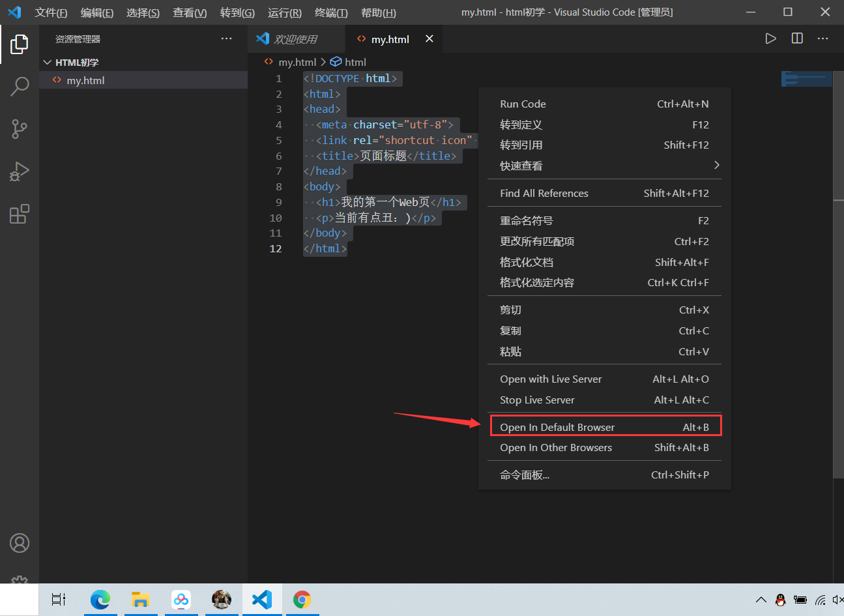The image size is (844, 616).
Task: Choose 命令面板... from the context menu
Action: [x=604, y=475]
